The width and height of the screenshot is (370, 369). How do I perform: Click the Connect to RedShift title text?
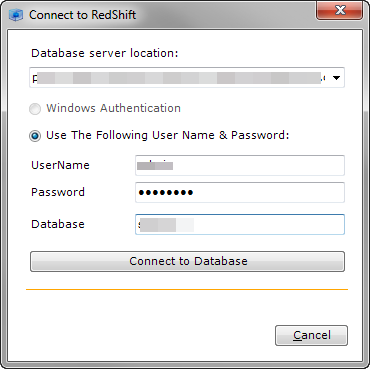(83, 15)
